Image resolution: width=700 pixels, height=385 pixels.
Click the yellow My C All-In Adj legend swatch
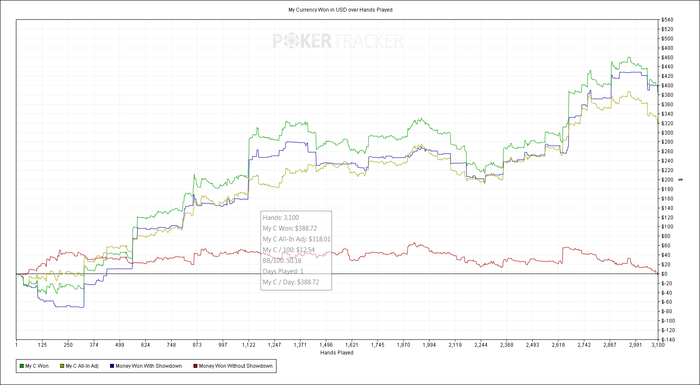(62, 366)
